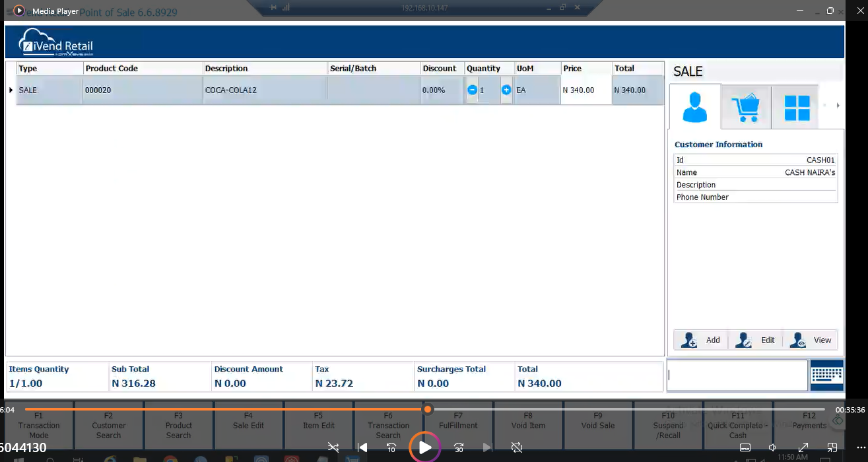Click the on-screen keyboard icon

[826, 375]
